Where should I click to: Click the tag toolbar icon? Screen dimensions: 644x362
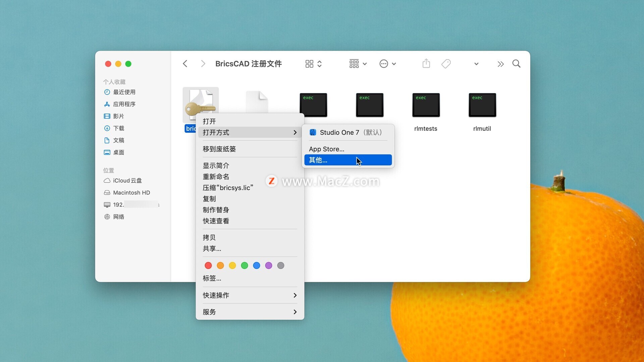[x=446, y=64]
